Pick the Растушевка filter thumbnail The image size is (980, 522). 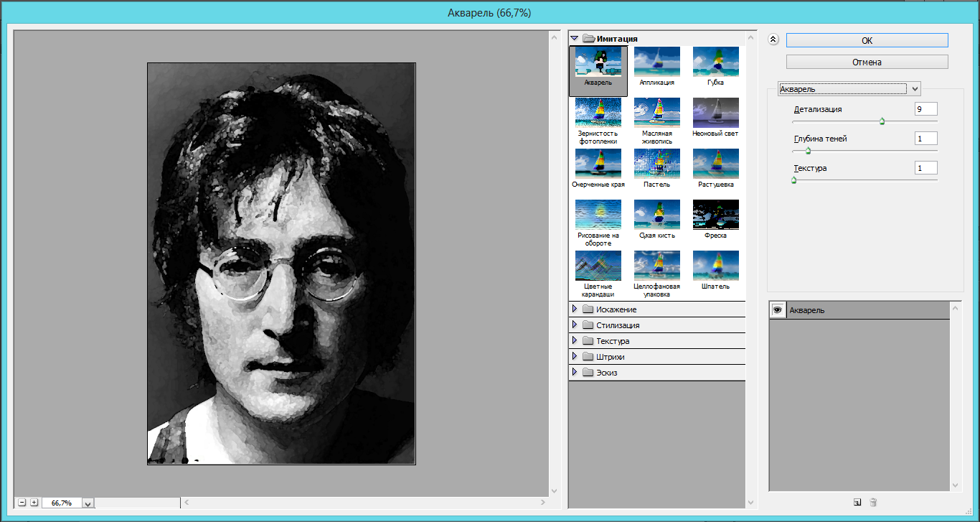click(x=715, y=169)
